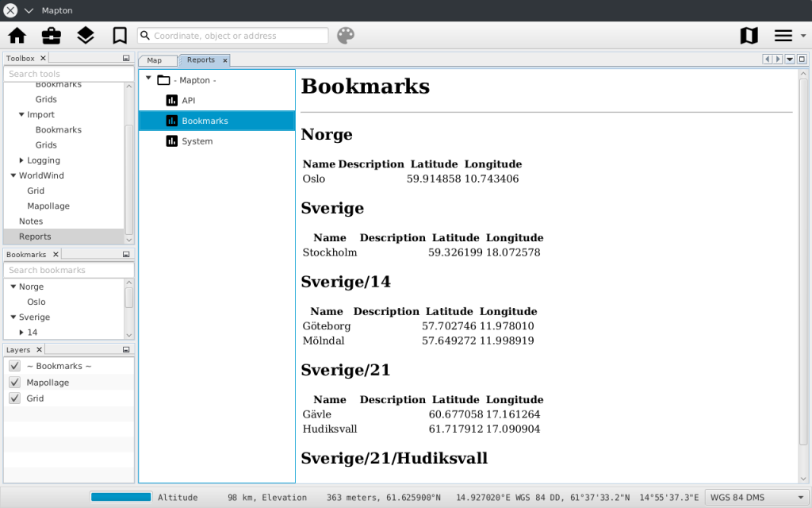Click Göteborg in Sverige/14 table
812x508 pixels.
pos(326,326)
